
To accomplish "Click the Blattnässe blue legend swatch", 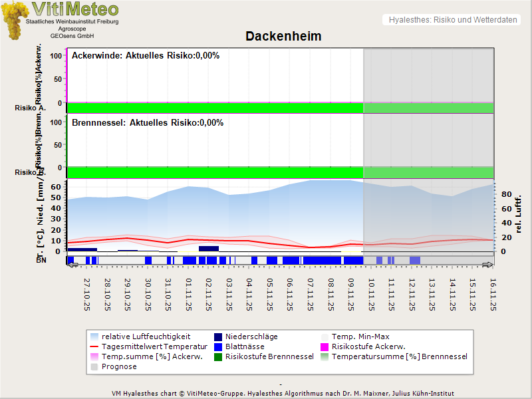I will pos(218,346).
